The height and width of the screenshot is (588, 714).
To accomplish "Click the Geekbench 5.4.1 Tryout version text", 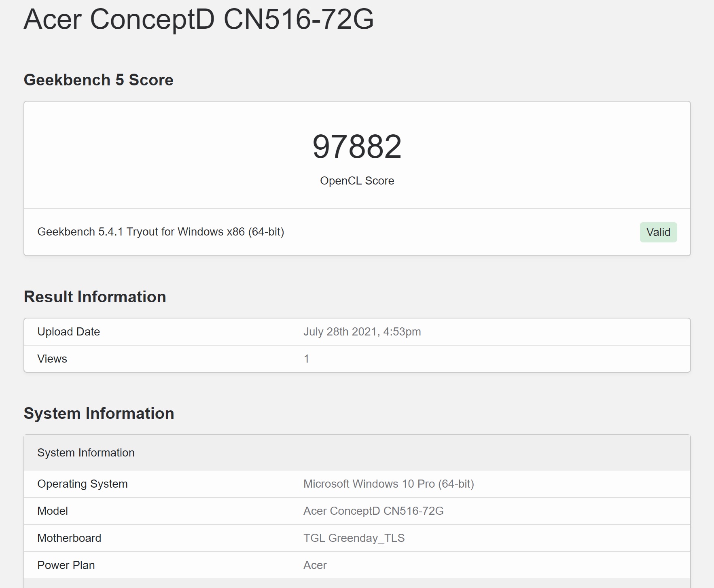I will click(161, 232).
